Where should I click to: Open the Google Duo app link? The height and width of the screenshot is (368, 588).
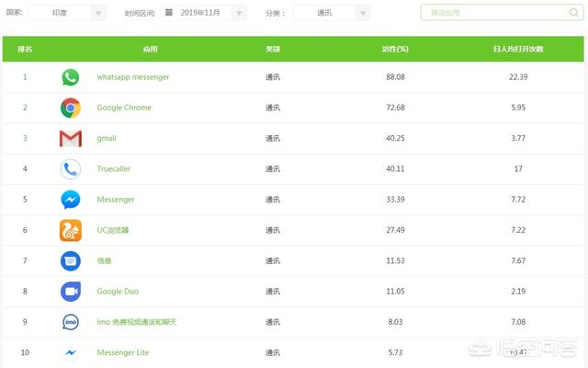pyautogui.click(x=118, y=292)
